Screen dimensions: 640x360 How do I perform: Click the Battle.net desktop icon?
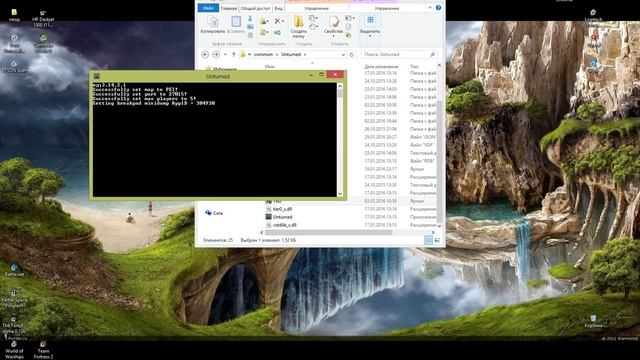14,270
